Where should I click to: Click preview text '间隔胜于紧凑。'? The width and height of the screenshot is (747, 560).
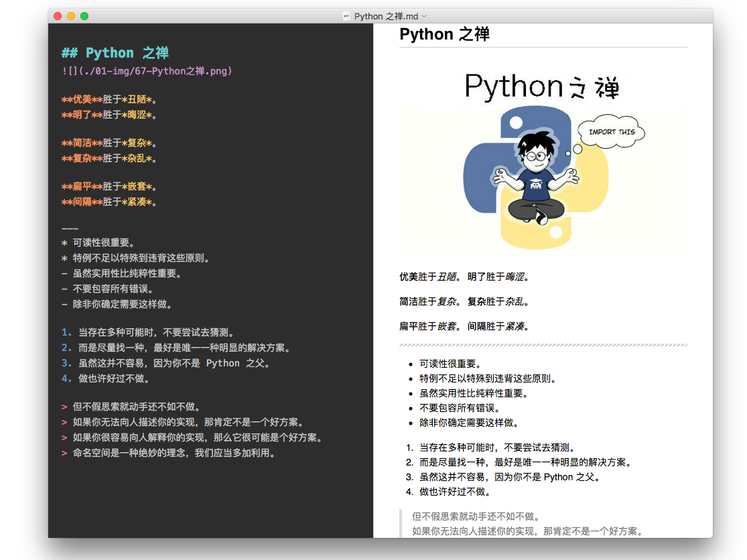[498, 326]
